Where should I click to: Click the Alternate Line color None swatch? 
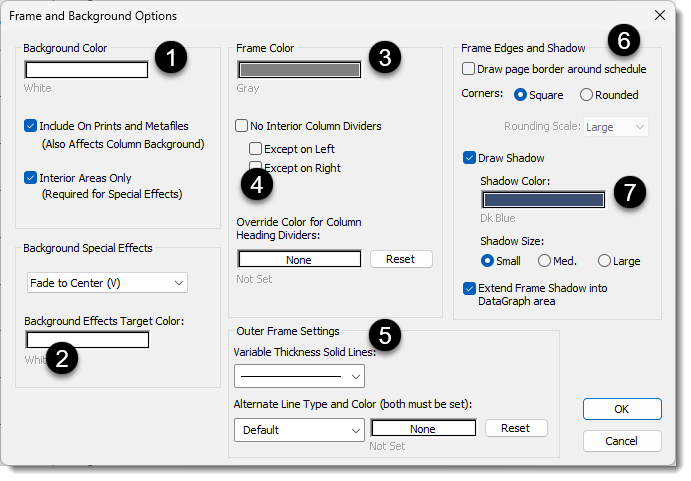(422, 429)
